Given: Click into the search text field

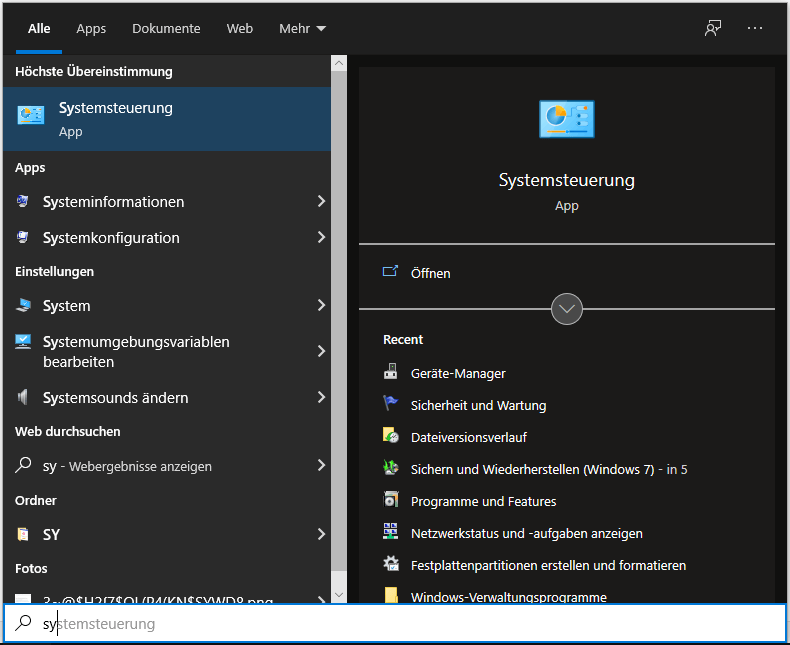Looking at the screenshot, I should tap(400, 623).
